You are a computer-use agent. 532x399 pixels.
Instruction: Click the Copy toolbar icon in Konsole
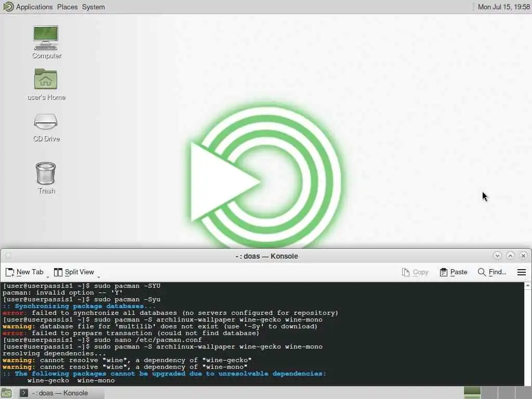click(x=405, y=272)
